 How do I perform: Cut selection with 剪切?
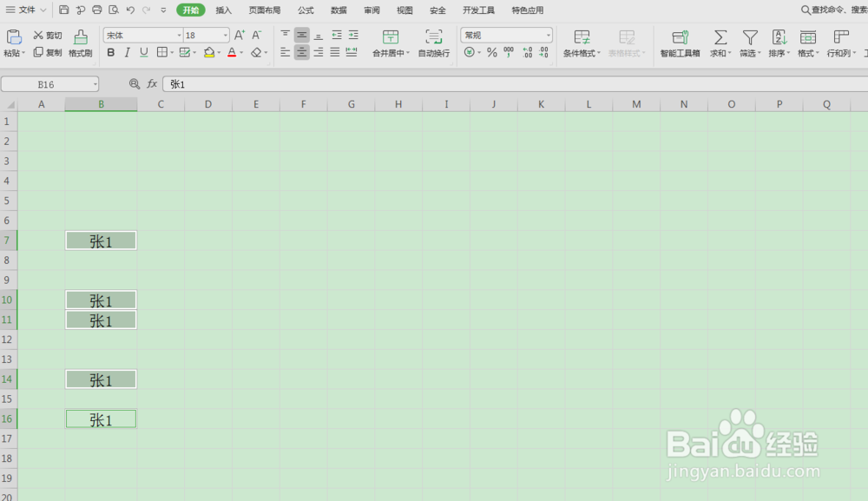(47, 36)
